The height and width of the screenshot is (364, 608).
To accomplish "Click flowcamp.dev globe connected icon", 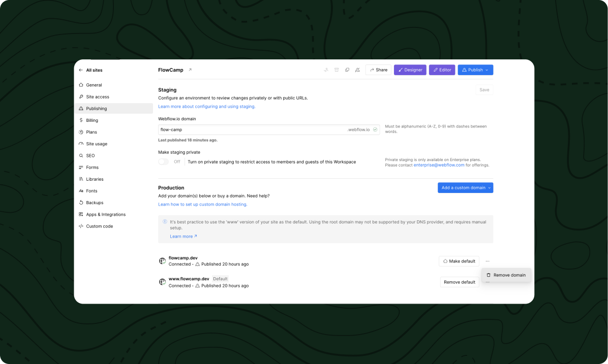I will (163, 261).
